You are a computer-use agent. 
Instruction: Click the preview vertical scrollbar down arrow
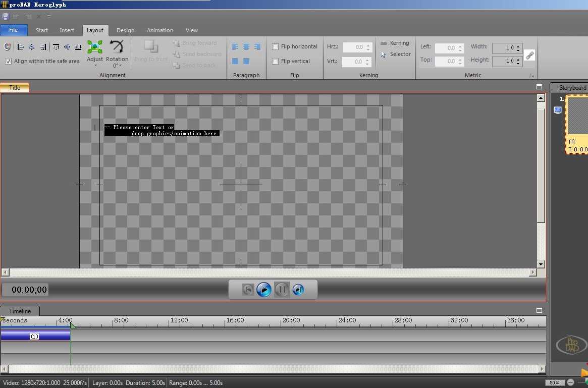(x=541, y=264)
